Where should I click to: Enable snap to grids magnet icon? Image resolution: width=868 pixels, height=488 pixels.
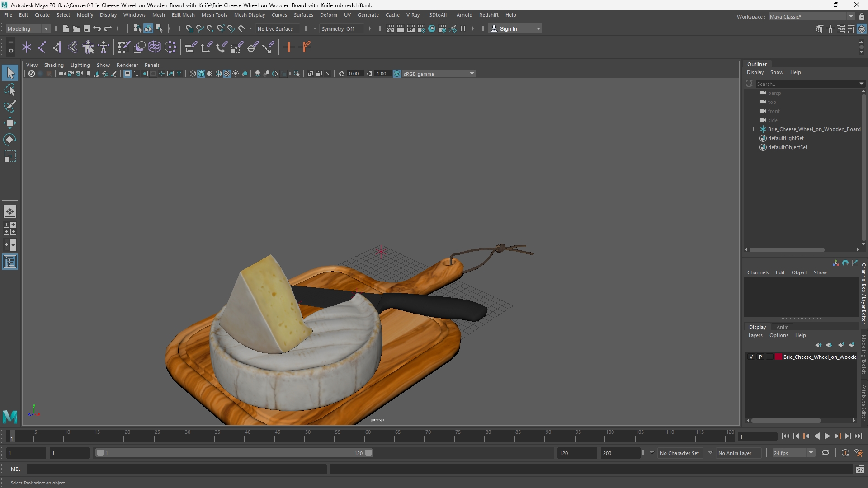pyautogui.click(x=189, y=28)
